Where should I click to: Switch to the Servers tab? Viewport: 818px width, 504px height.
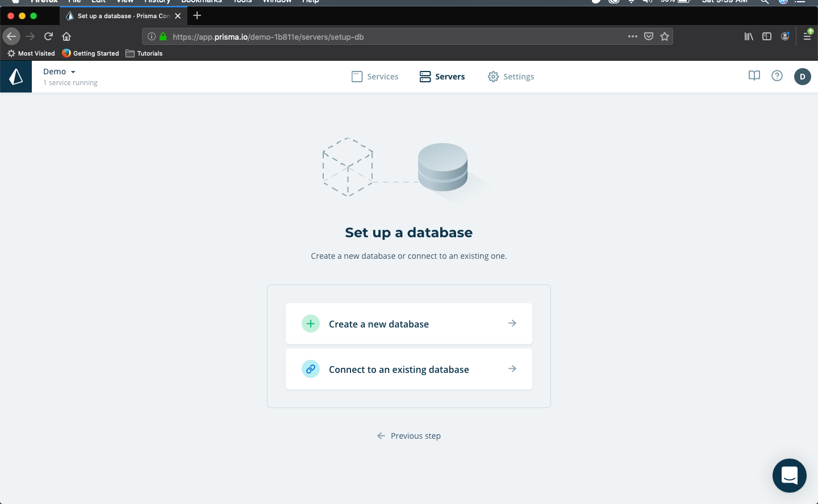442,77
